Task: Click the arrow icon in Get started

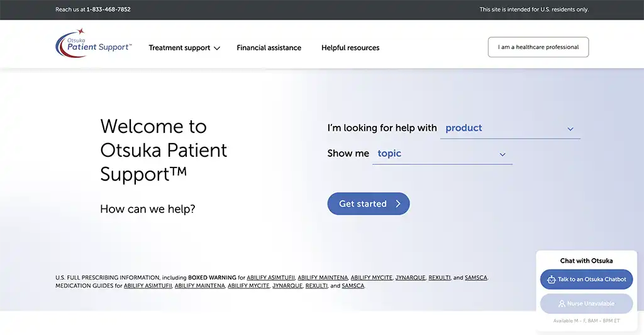Action: tap(398, 204)
